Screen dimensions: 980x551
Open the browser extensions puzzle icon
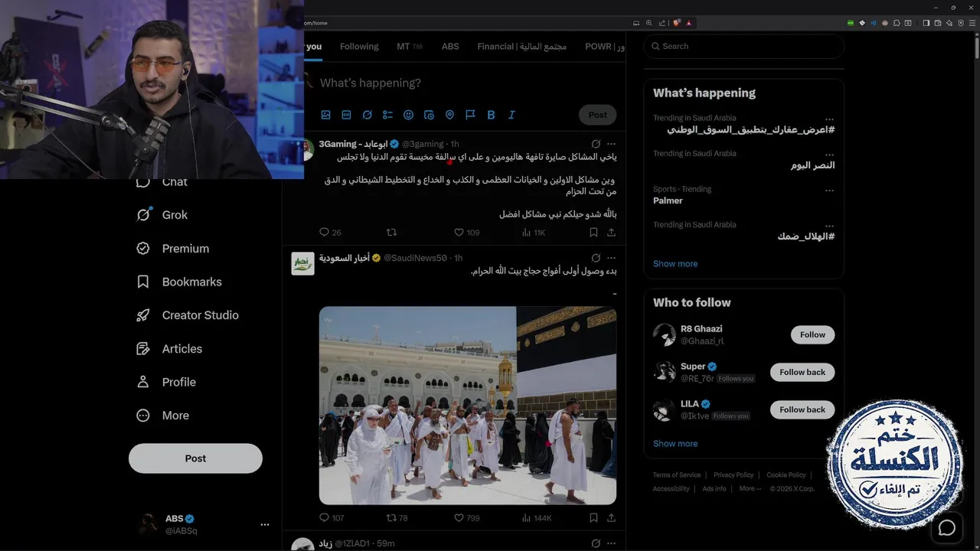[x=896, y=23]
